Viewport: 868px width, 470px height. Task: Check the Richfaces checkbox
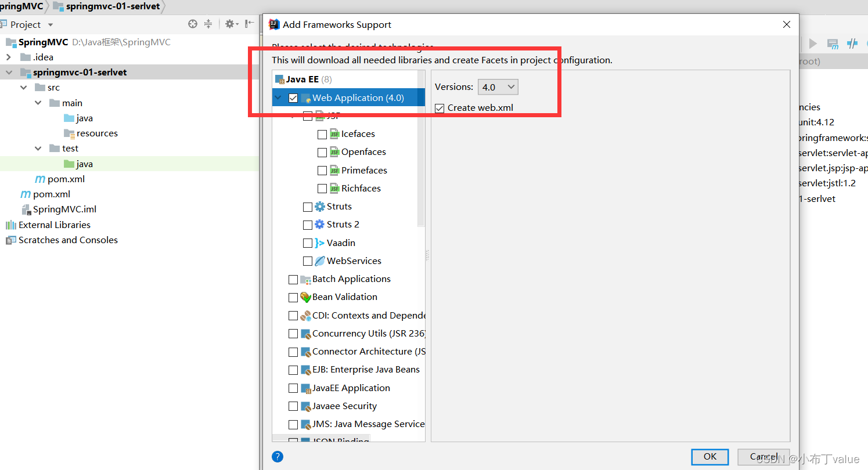tap(322, 189)
